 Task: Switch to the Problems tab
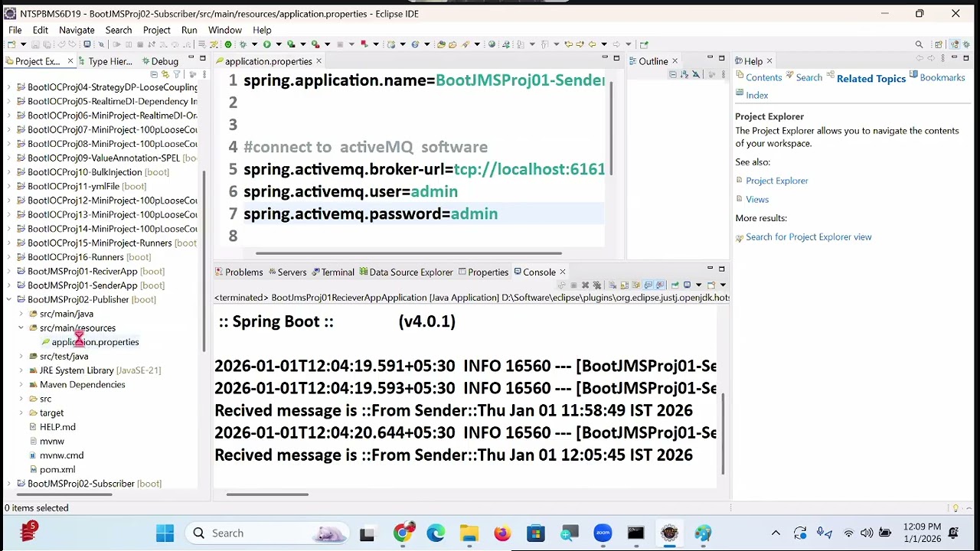pyautogui.click(x=239, y=272)
